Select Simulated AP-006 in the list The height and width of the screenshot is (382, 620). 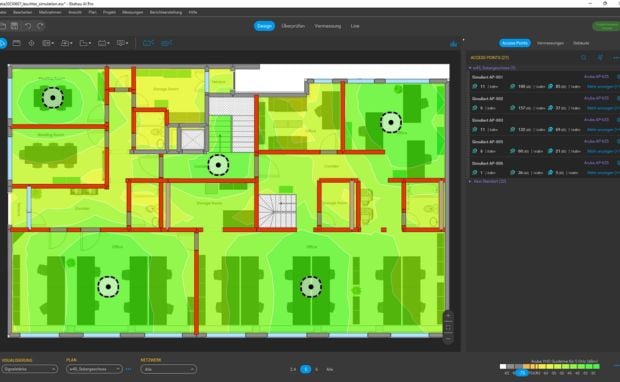487,163
